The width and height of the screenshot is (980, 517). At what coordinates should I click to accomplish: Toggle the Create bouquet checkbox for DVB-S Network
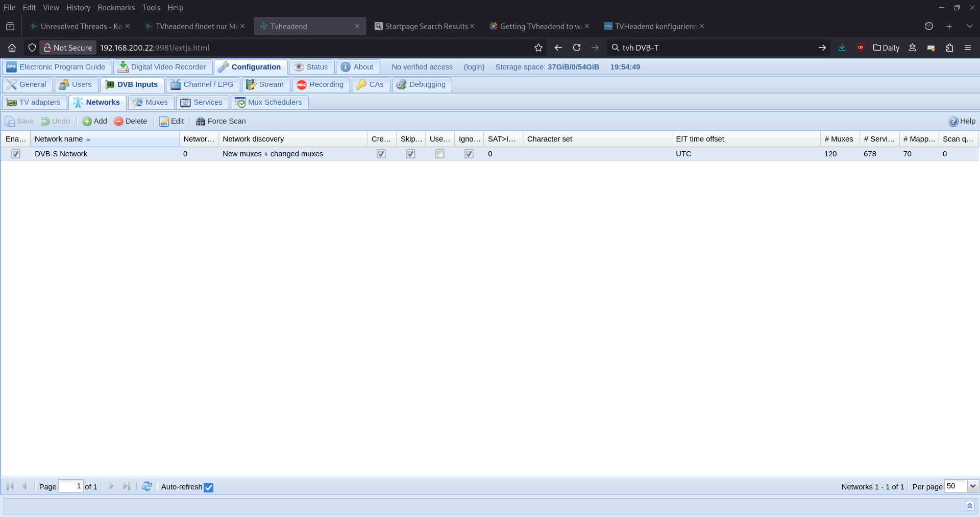point(381,154)
